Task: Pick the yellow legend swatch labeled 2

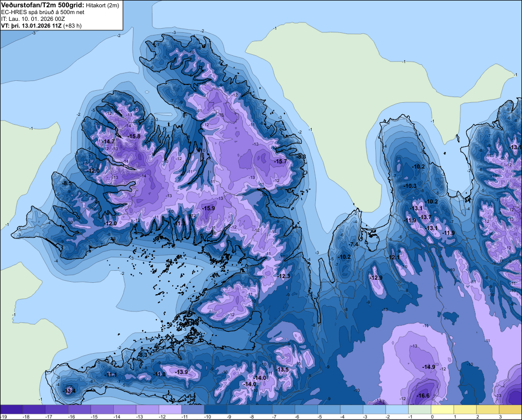Action: point(488,410)
